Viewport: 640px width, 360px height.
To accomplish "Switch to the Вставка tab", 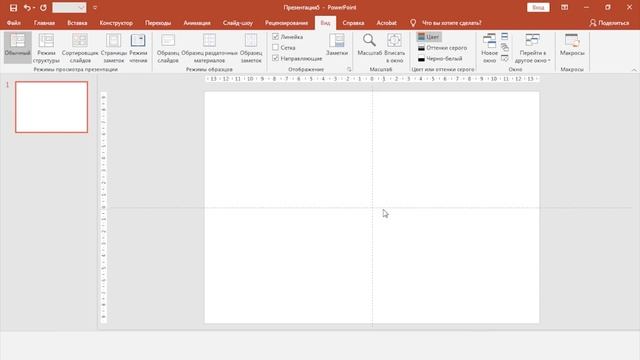I will pos(77,23).
